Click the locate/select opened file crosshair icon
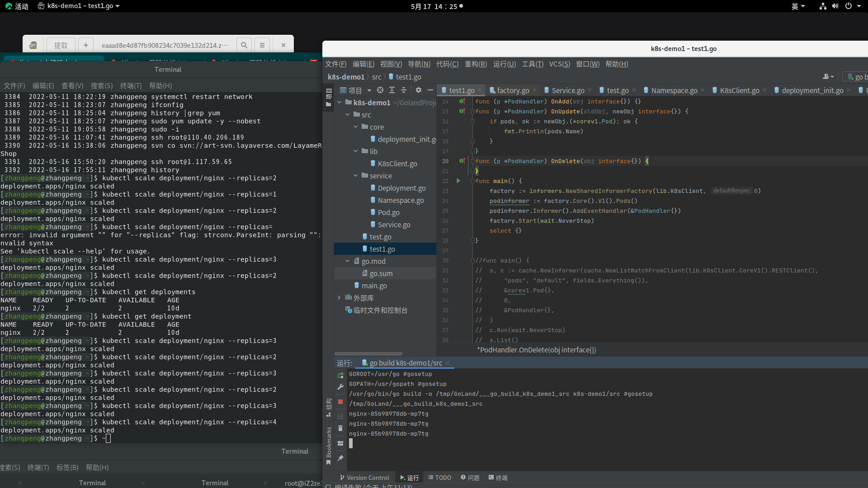The width and height of the screenshot is (868, 488). point(380,90)
